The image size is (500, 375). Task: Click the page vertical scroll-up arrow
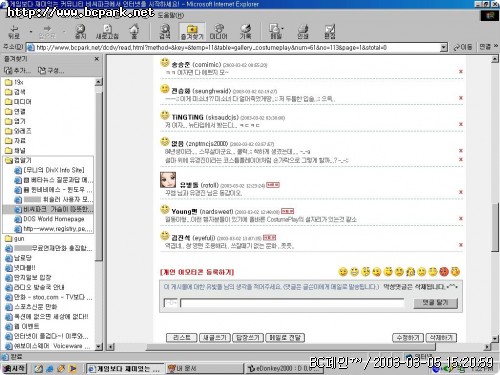tap(495, 59)
